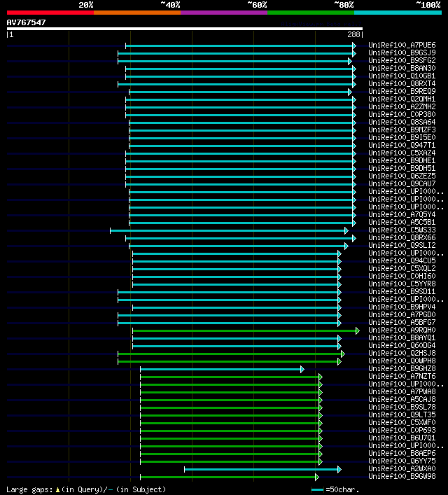This screenshot has height=495, width=448.
Task: Open hit UniRef100_B9GSJ9
Action: click(402, 53)
